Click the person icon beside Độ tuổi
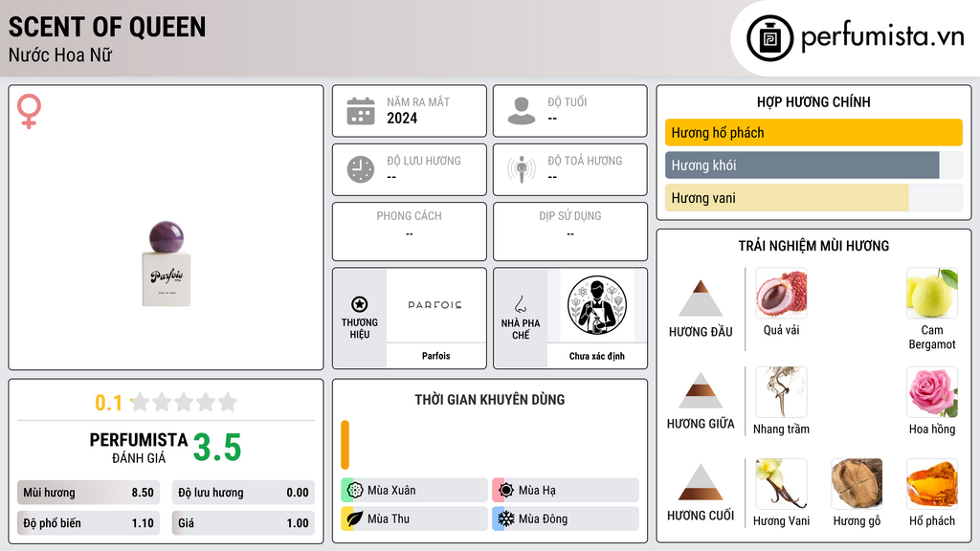 [x=522, y=111]
